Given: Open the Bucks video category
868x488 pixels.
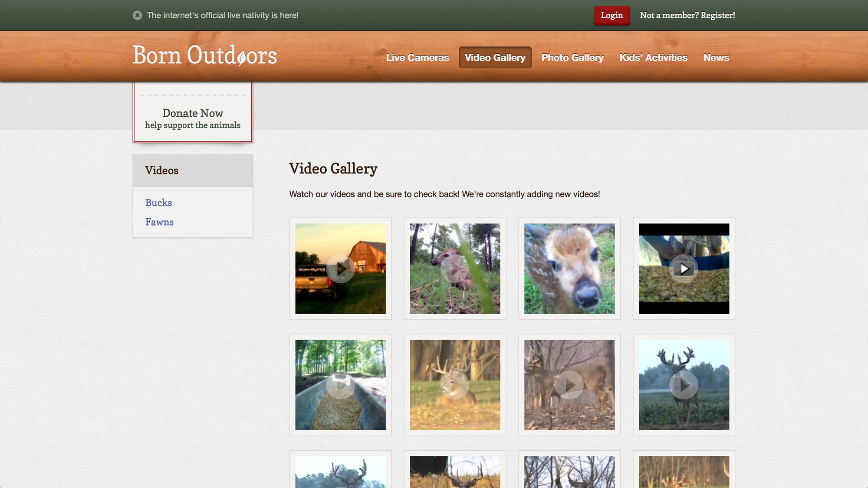Looking at the screenshot, I should [158, 202].
